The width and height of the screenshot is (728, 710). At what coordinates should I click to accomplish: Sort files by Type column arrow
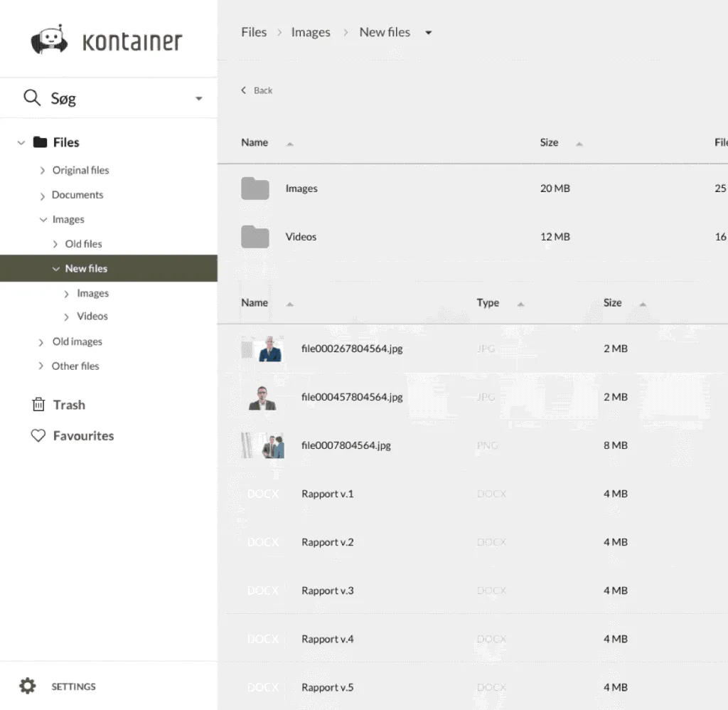520,304
